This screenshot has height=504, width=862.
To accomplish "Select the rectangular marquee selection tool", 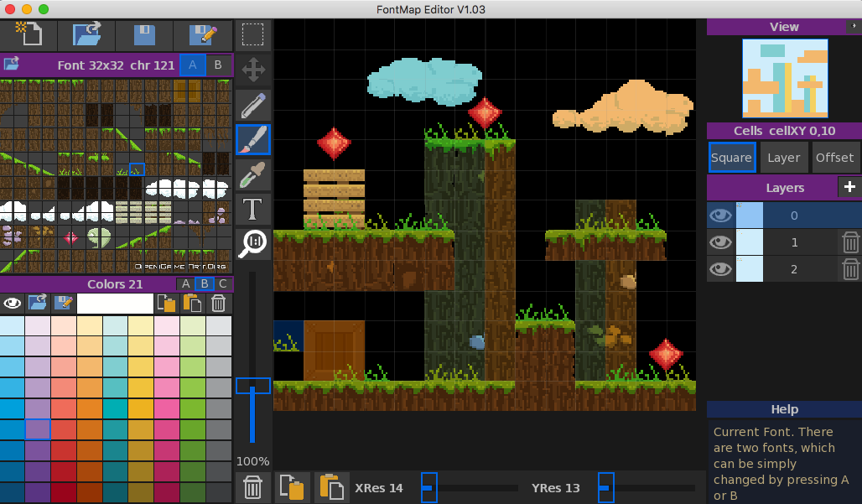I will coord(252,35).
